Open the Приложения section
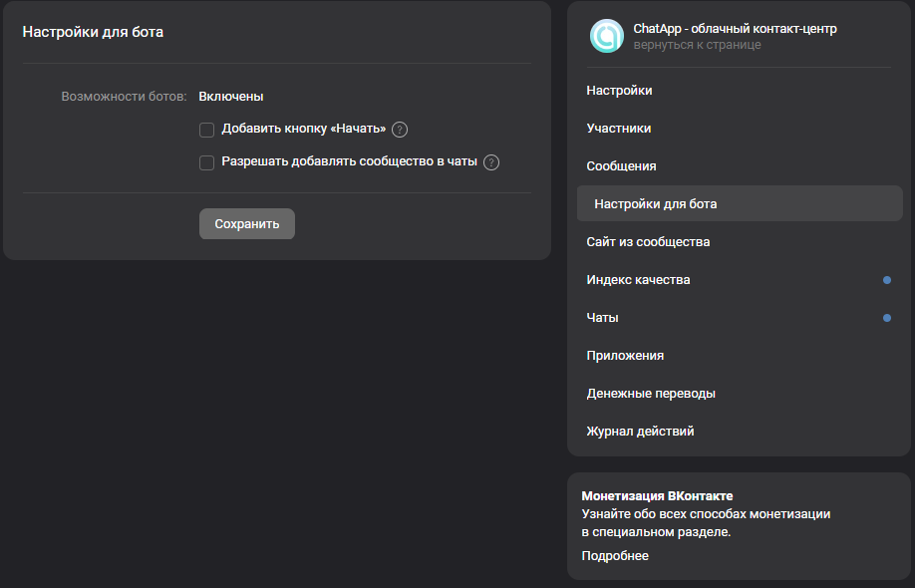The image size is (915, 588). tap(625, 356)
